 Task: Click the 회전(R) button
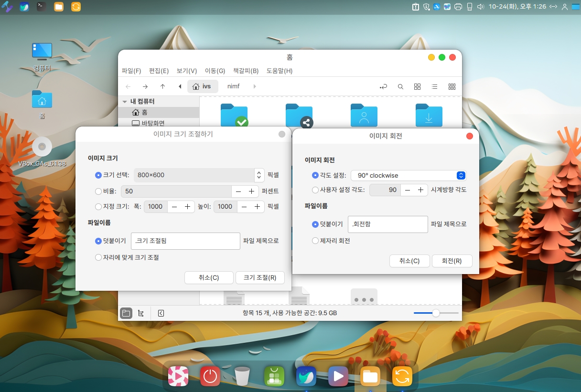tap(452, 261)
